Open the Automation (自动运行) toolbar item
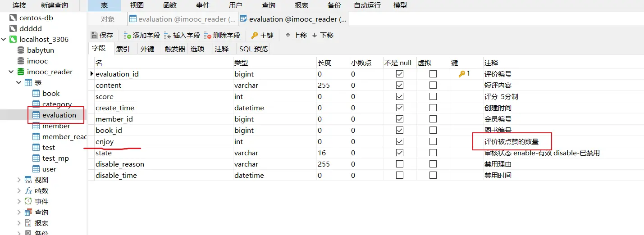 click(x=366, y=5)
